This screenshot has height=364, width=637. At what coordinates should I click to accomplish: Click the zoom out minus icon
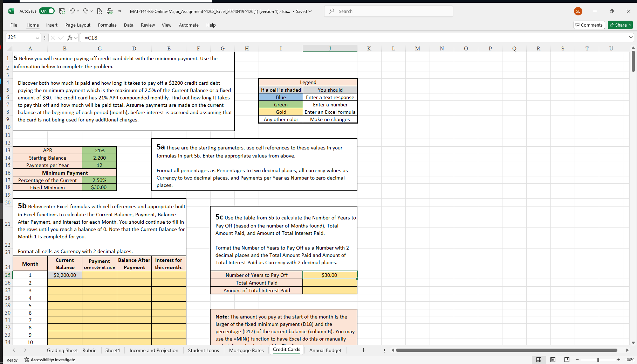click(x=577, y=360)
